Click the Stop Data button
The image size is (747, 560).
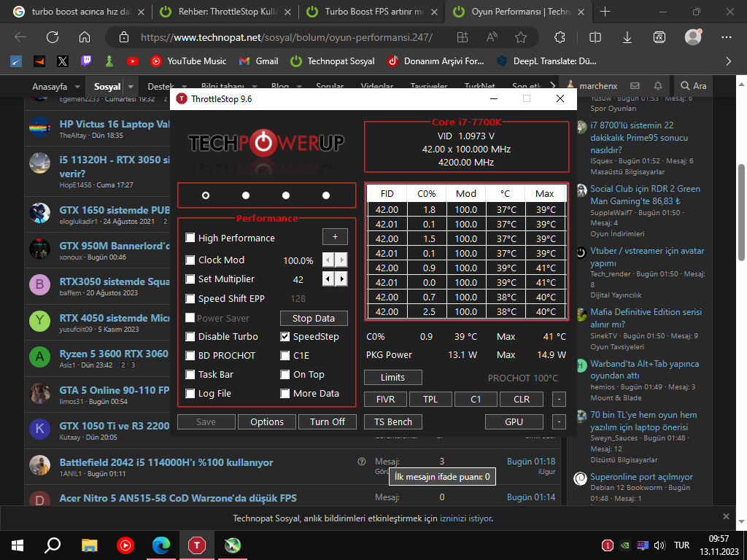coord(314,318)
